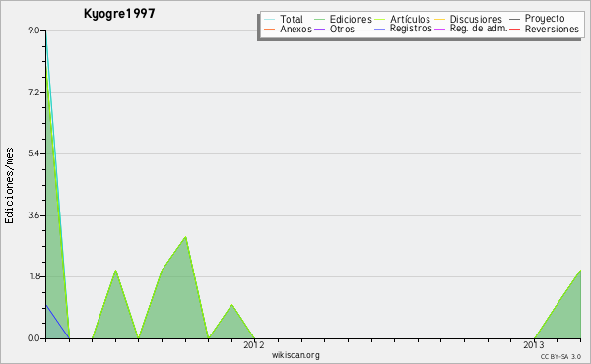Select the Registros legend entry

click(x=411, y=29)
